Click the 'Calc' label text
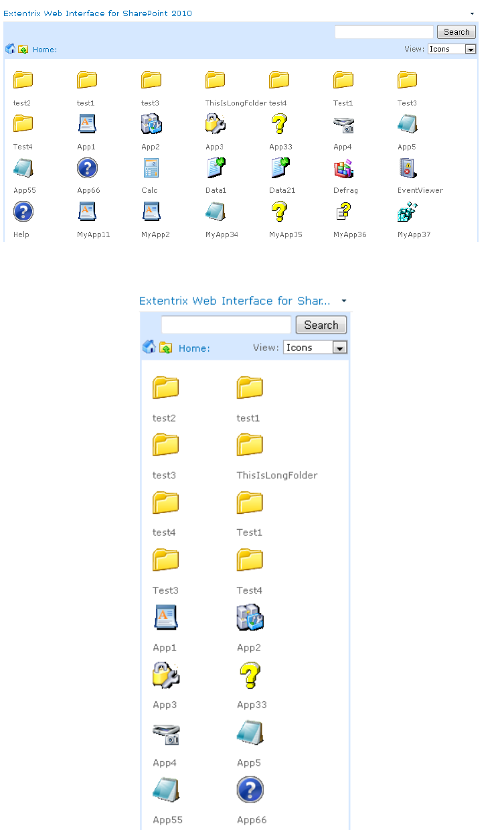Screen dimensions: 504x830 pyautogui.click(x=149, y=190)
